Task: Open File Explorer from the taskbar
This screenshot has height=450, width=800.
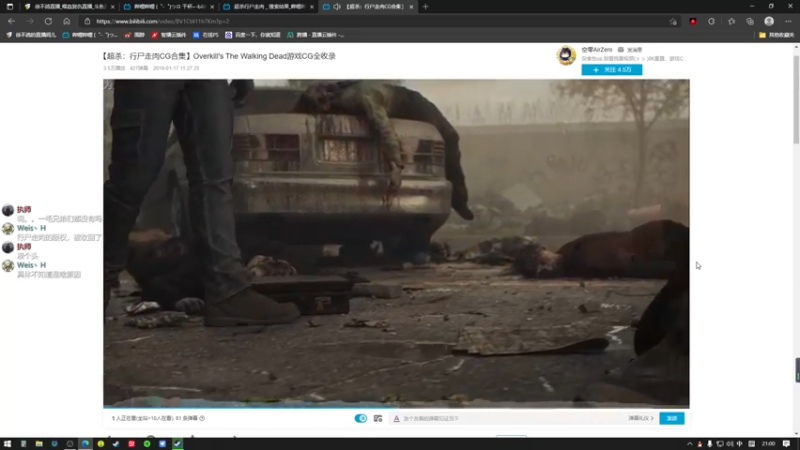Action: pyautogui.click(x=39, y=444)
